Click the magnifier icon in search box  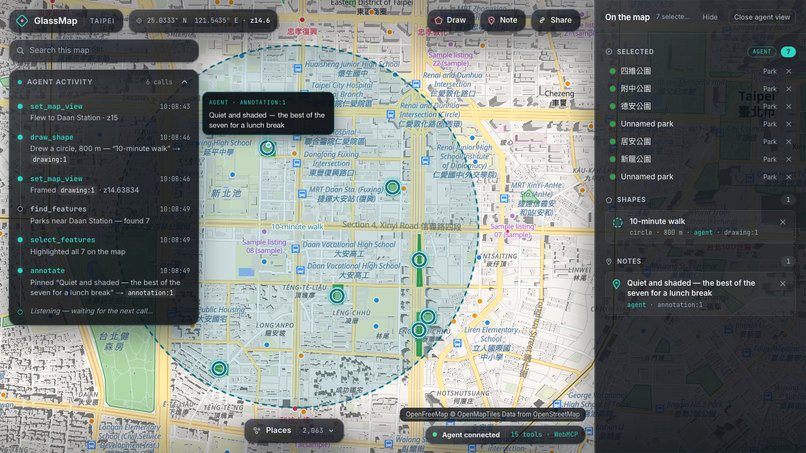[21, 50]
